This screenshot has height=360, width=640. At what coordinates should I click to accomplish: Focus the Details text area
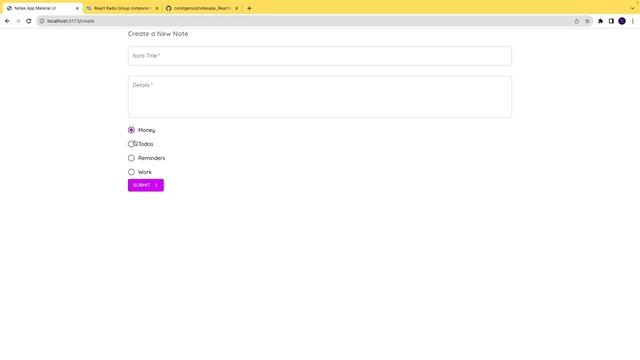[320, 97]
